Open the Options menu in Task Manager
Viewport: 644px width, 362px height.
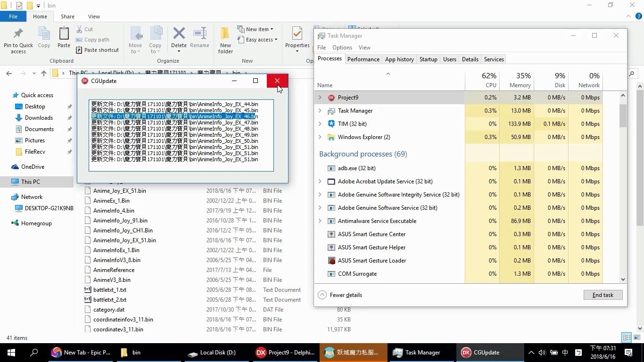(x=342, y=48)
